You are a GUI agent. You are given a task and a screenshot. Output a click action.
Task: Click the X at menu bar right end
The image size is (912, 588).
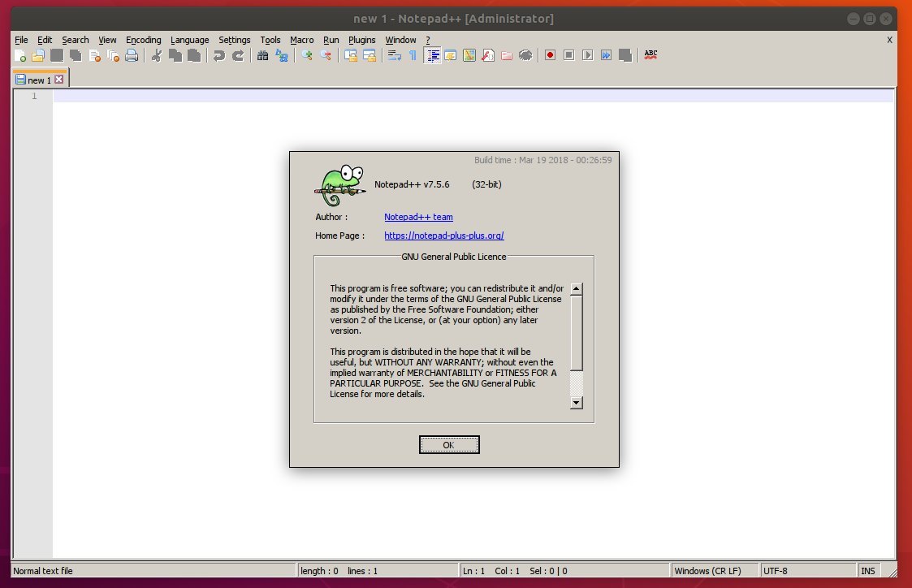click(889, 40)
